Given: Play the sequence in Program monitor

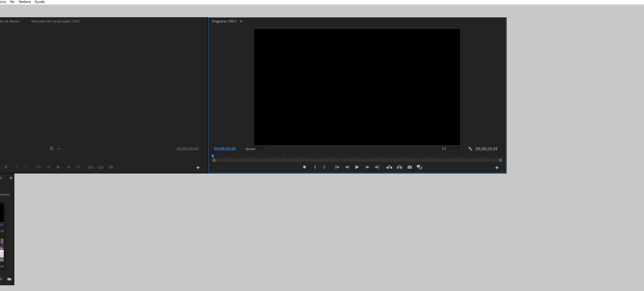Looking at the screenshot, I should 357,167.
